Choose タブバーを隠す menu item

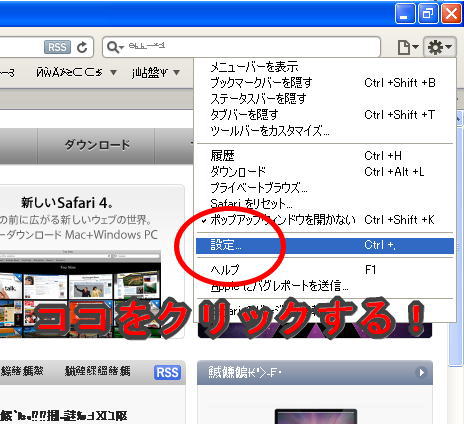(x=325, y=115)
